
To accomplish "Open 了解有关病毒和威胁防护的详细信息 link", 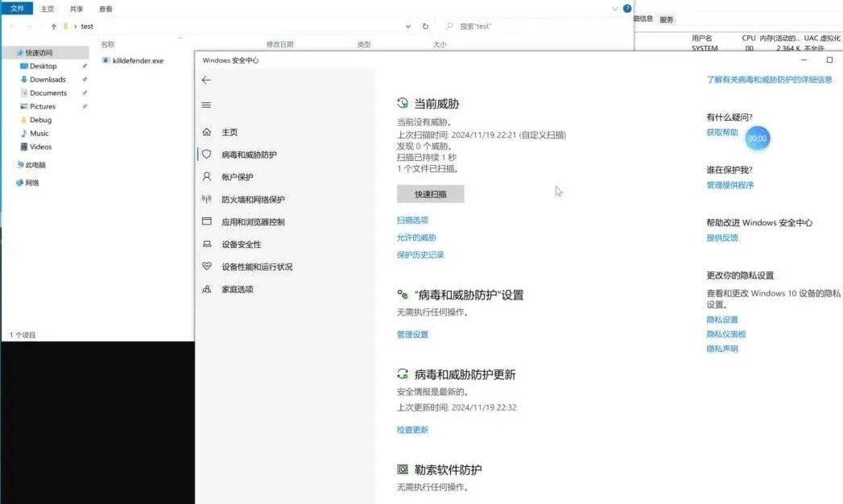I will [770, 80].
